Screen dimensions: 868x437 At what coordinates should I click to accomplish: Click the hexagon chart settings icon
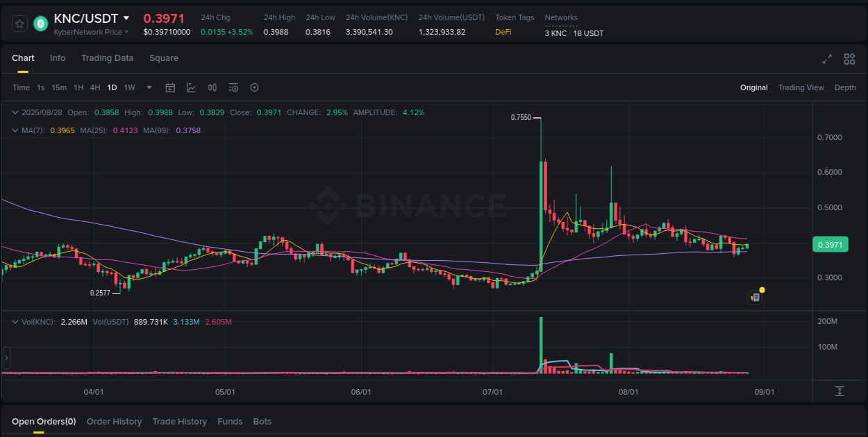254,87
